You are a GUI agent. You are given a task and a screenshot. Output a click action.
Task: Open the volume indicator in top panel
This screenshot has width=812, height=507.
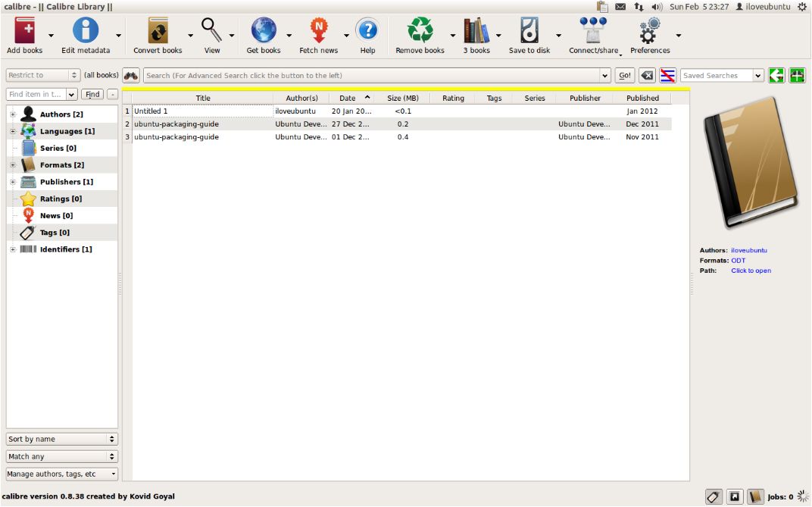657,7
